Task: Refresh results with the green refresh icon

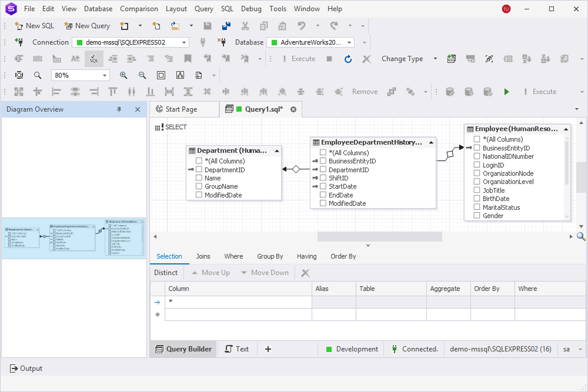Action: point(347,59)
